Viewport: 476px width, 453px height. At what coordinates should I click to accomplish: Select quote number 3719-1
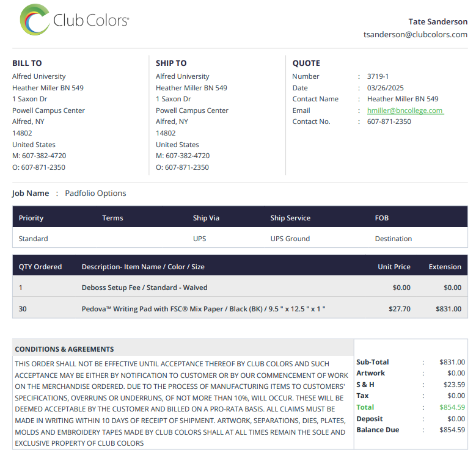[378, 76]
